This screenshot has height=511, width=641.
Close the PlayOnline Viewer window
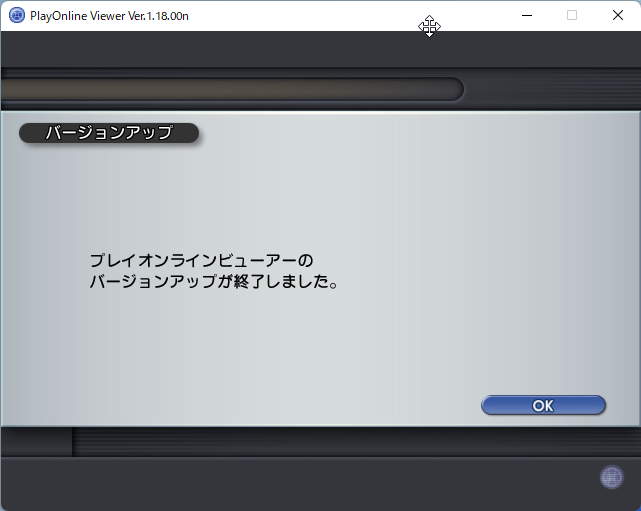[x=618, y=16]
